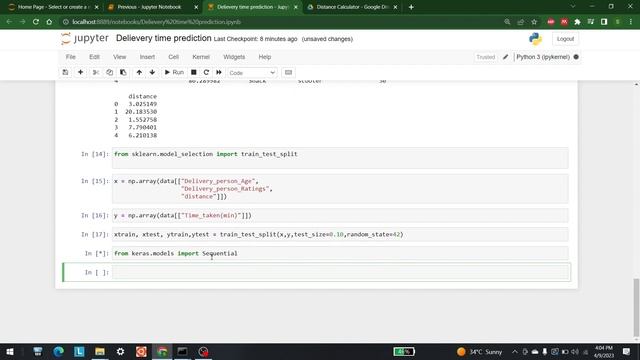Click the y = np.array cell In [16]

340,215
